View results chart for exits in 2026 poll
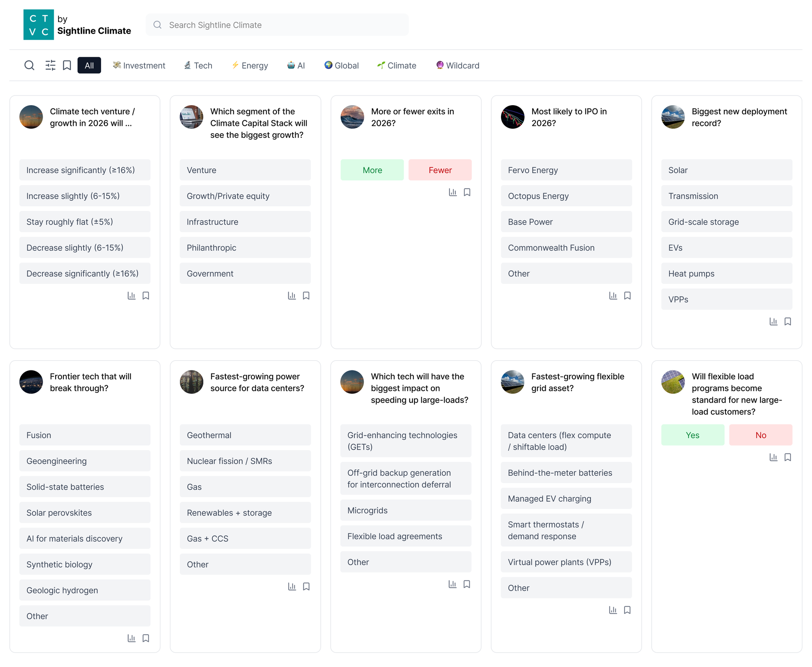The width and height of the screenshot is (812, 667). (x=453, y=192)
